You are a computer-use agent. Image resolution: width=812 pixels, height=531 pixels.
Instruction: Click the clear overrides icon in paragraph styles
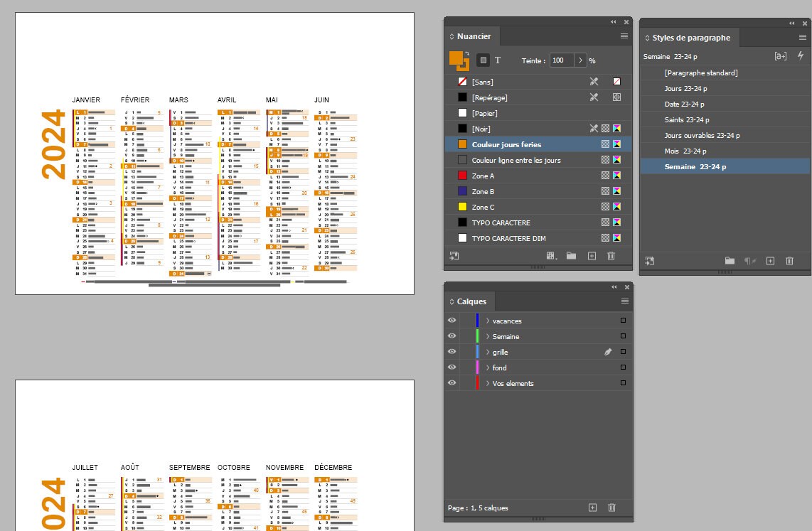[749, 261]
